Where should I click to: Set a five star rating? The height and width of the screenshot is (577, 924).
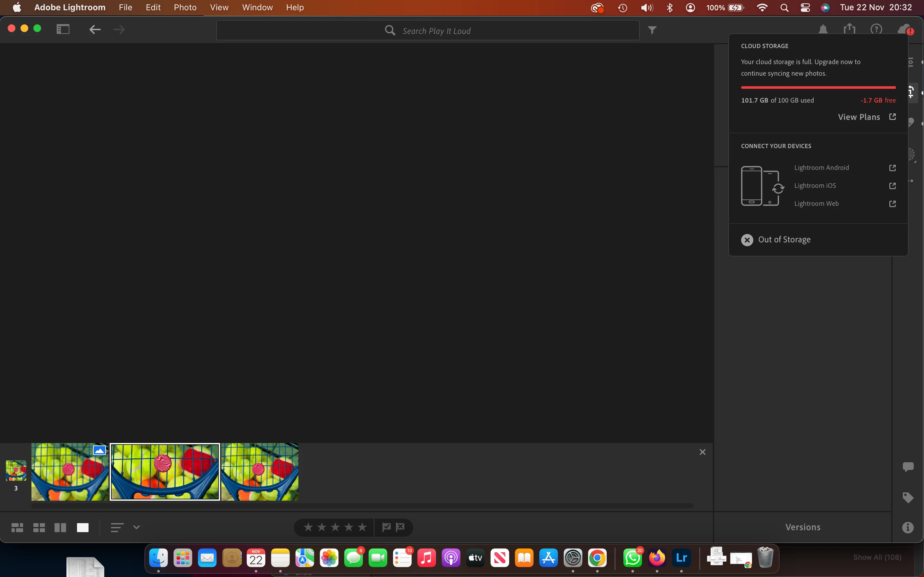point(362,527)
